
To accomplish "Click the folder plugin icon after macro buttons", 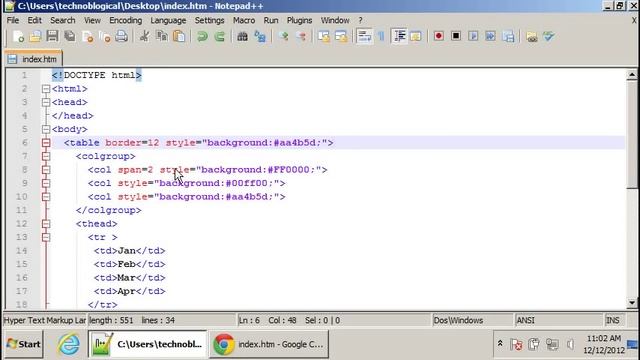I will (531, 36).
